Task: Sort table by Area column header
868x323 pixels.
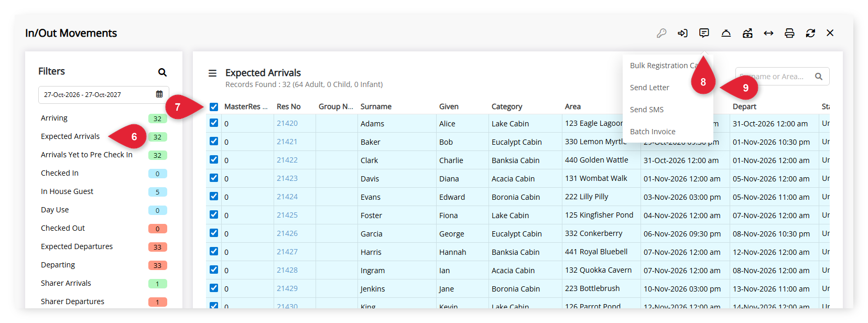Action: point(573,106)
